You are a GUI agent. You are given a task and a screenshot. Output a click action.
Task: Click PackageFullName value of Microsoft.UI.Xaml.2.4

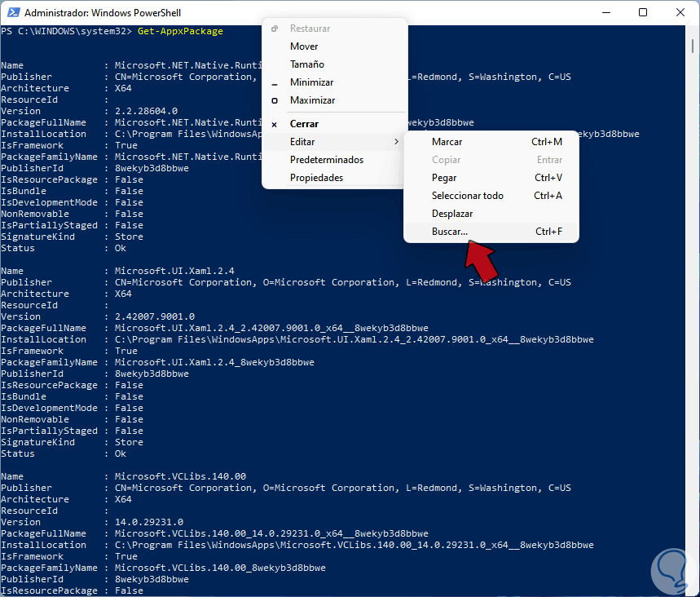tap(271, 328)
